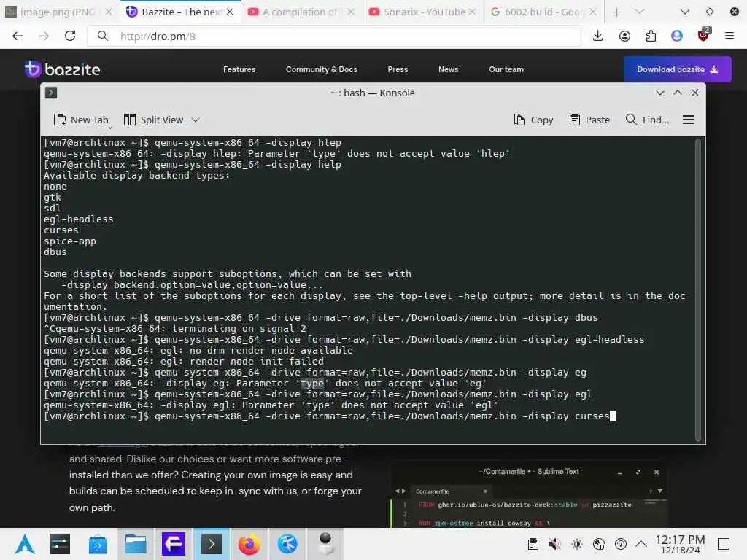Open the extensions puzzle icon
The width and height of the screenshot is (747, 560).
click(651, 36)
